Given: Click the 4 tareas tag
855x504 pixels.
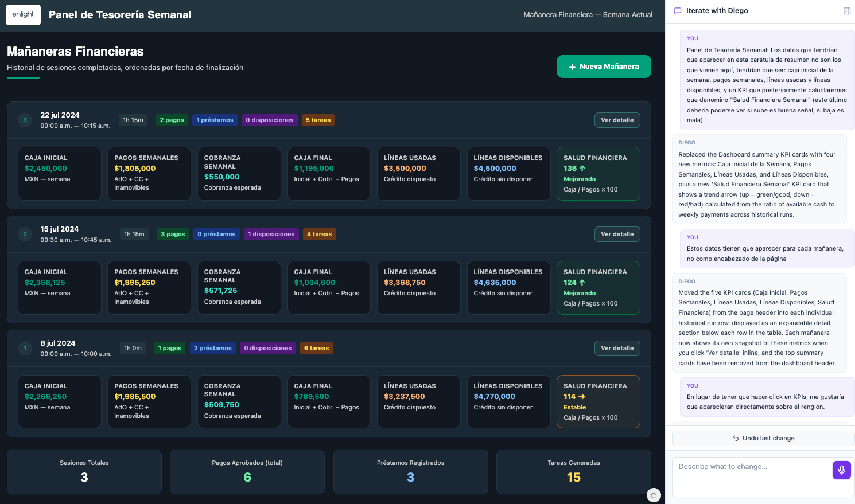Looking at the screenshot, I should [x=319, y=234].
